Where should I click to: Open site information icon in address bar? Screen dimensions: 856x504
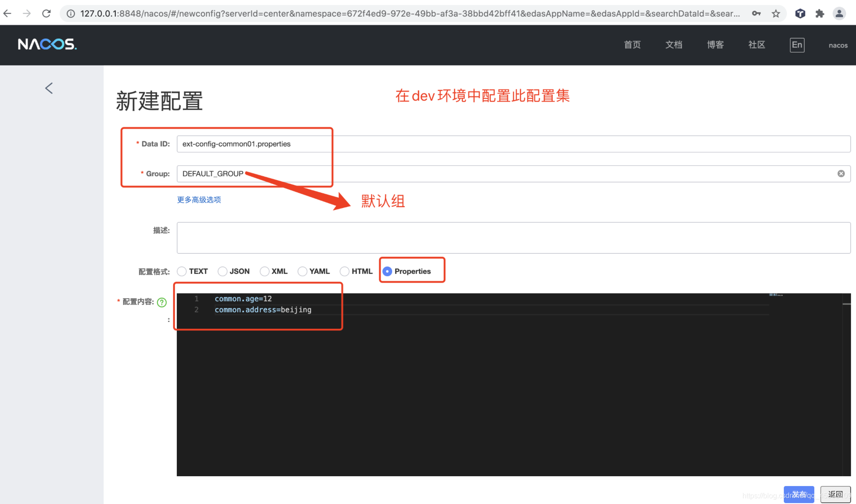pyautogui.click(x=70, y=13)
